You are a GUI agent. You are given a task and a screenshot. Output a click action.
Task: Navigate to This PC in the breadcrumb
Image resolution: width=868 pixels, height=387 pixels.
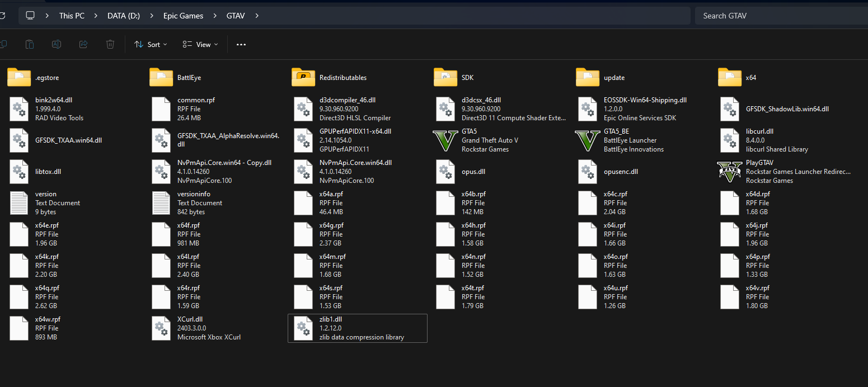(x=72, y=16)
